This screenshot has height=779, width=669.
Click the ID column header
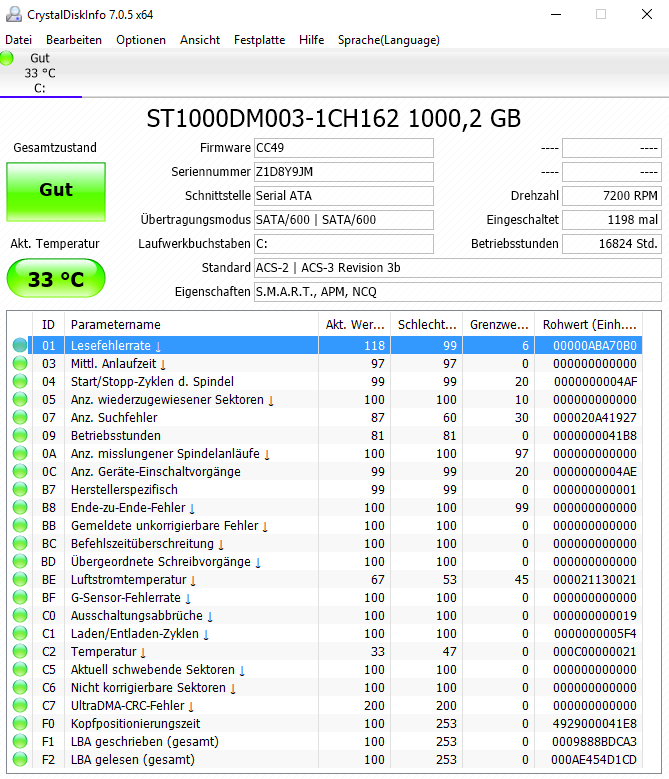pyautogui.click(x=49, y=324)
